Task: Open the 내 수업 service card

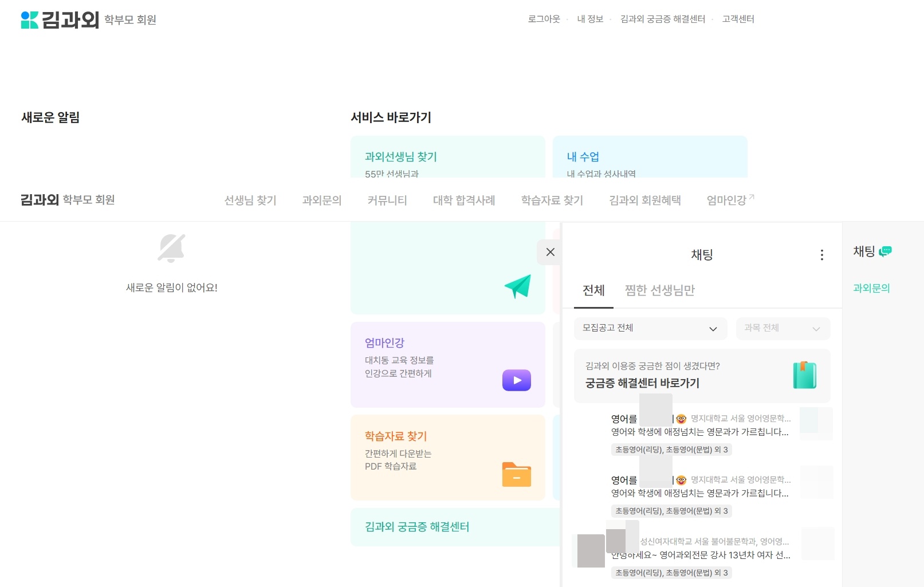Action: [650, 157]
